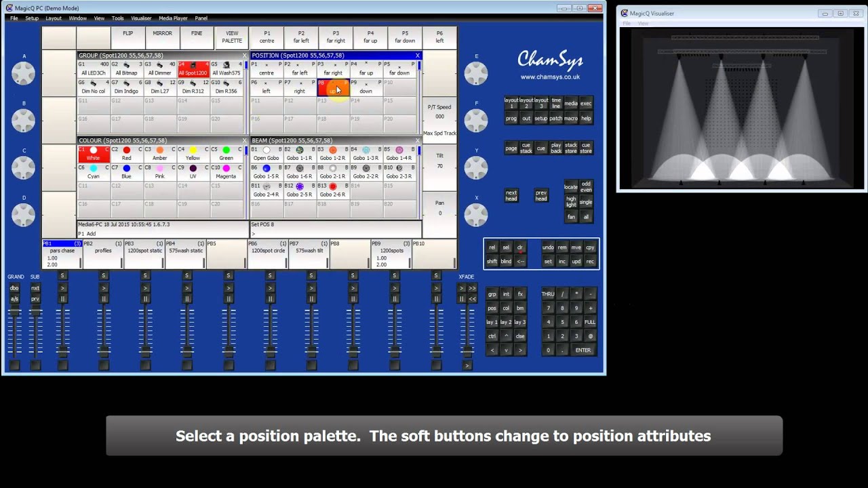Click the S select button above PB3 fader

coord(145,275)
